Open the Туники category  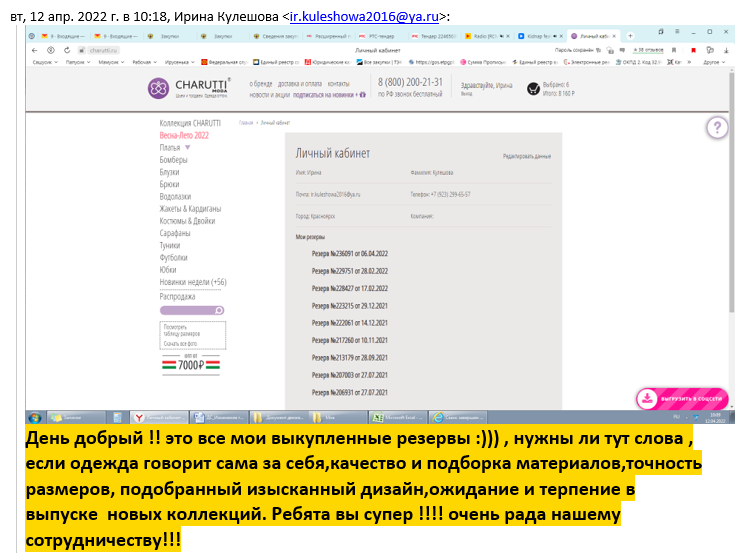pyautogui.click(x=170, y=245)
